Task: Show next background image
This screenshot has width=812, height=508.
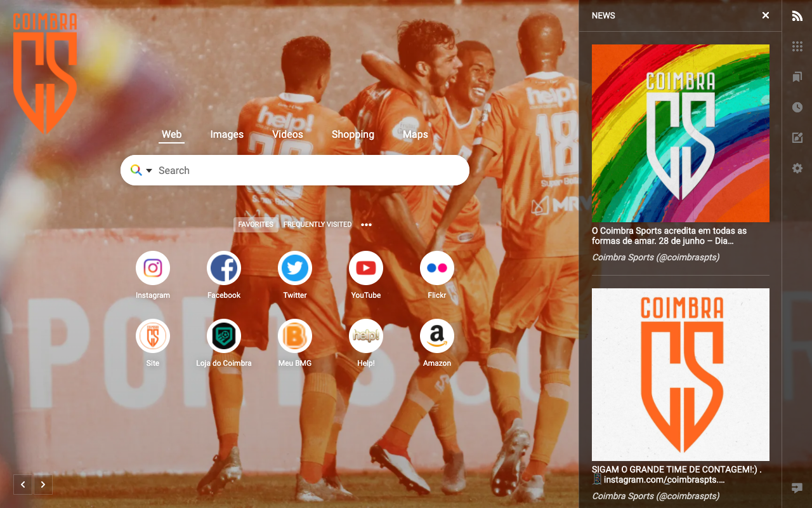Action: (43, 485)
